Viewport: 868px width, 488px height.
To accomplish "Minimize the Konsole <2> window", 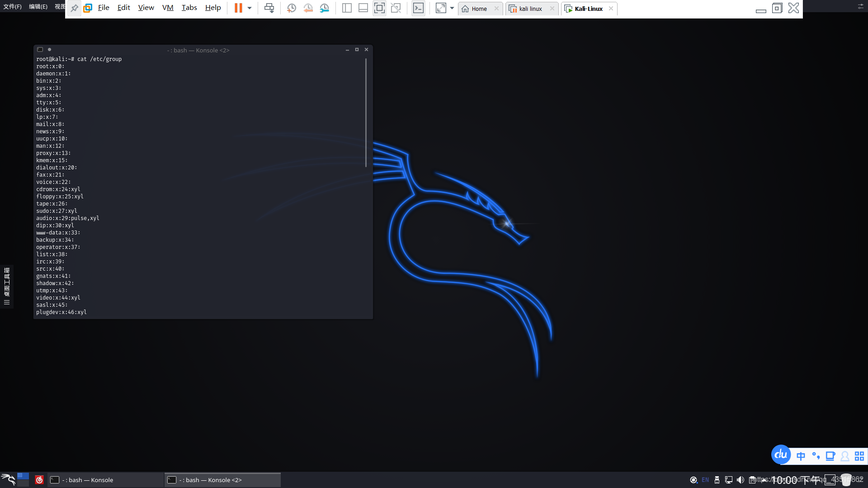I will (347, 50).
